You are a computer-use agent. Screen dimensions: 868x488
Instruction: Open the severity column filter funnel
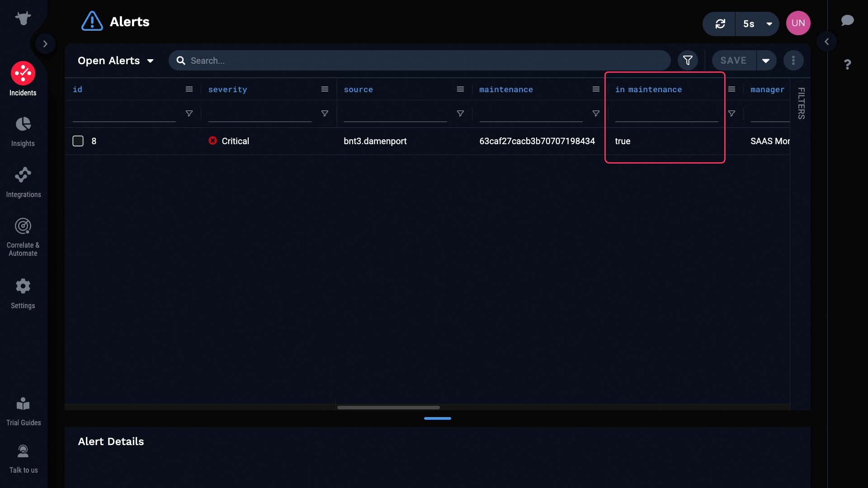(x=325, y=113)
